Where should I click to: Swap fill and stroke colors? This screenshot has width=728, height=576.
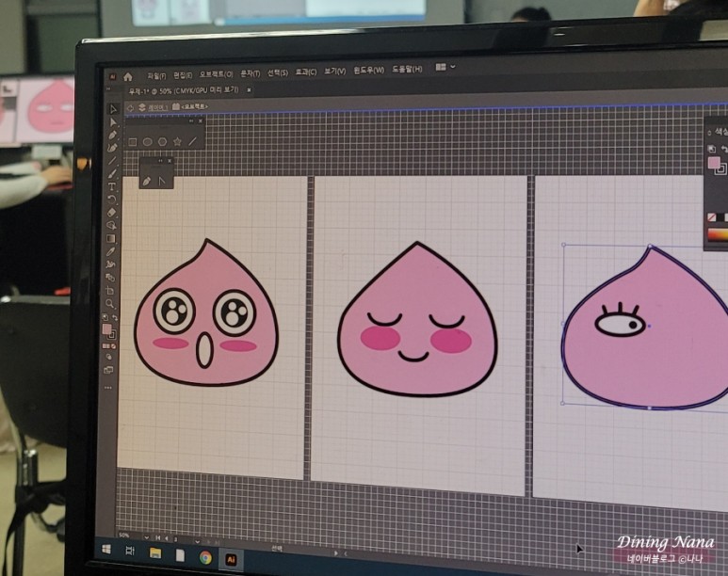(115, 318)
